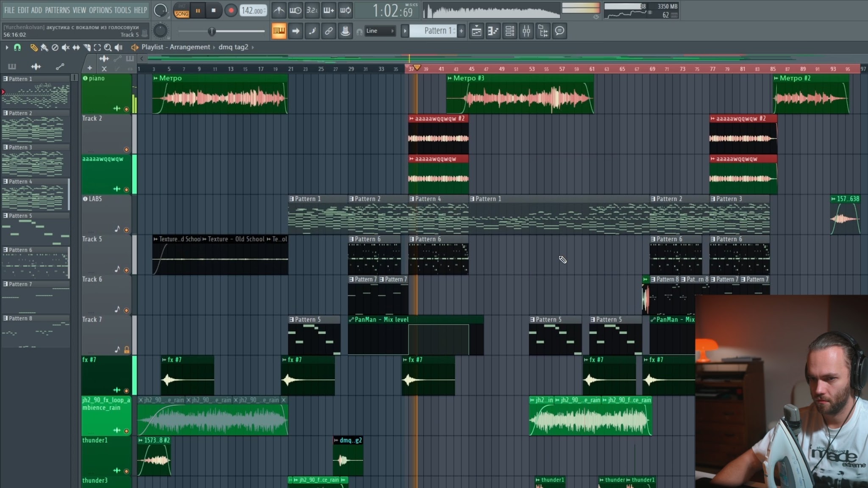Open the Mixer window icon
868x488 pixels.
click(526, 31)
